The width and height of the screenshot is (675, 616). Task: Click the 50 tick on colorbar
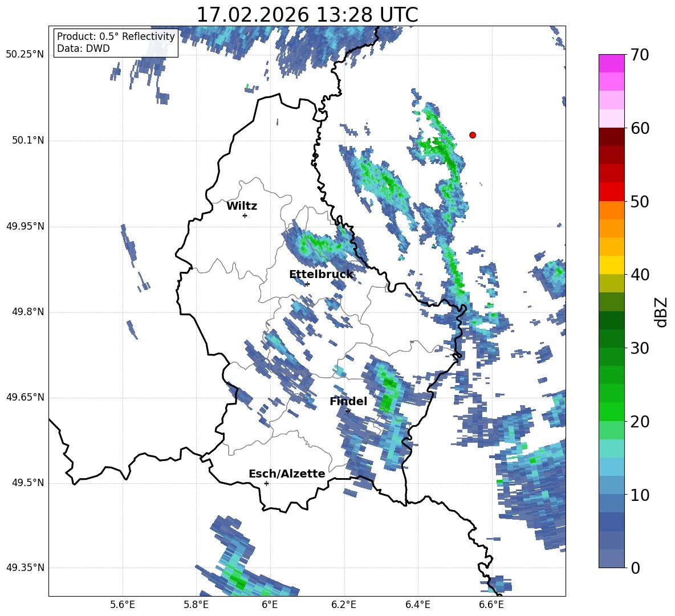coord(640,201)
